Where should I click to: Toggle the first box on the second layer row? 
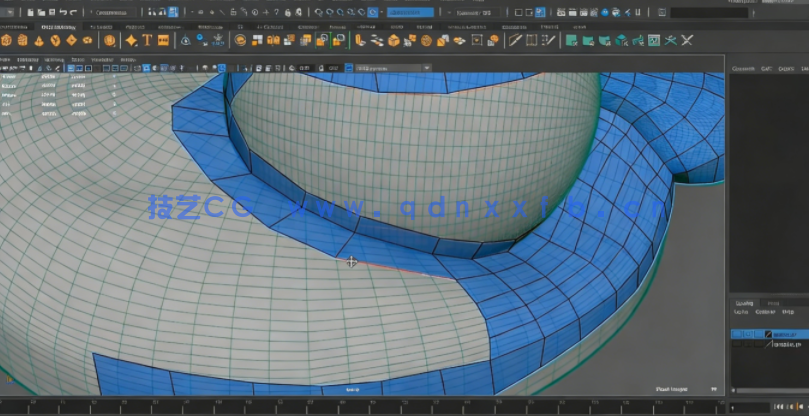pos(738,345)
